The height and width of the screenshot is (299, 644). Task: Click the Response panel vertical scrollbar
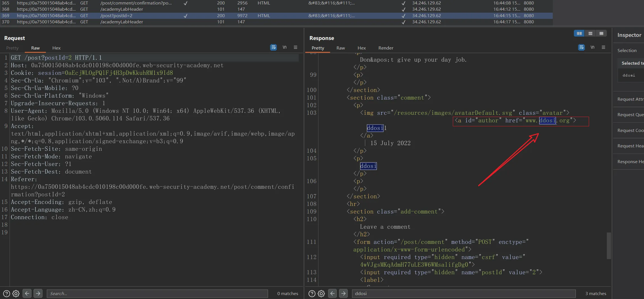tap(609, 245)
